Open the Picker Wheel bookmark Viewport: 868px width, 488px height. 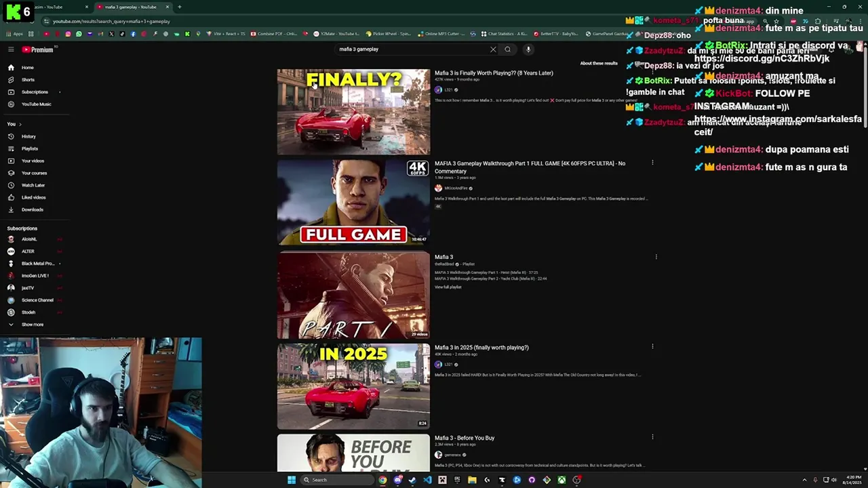coord(389,34)
